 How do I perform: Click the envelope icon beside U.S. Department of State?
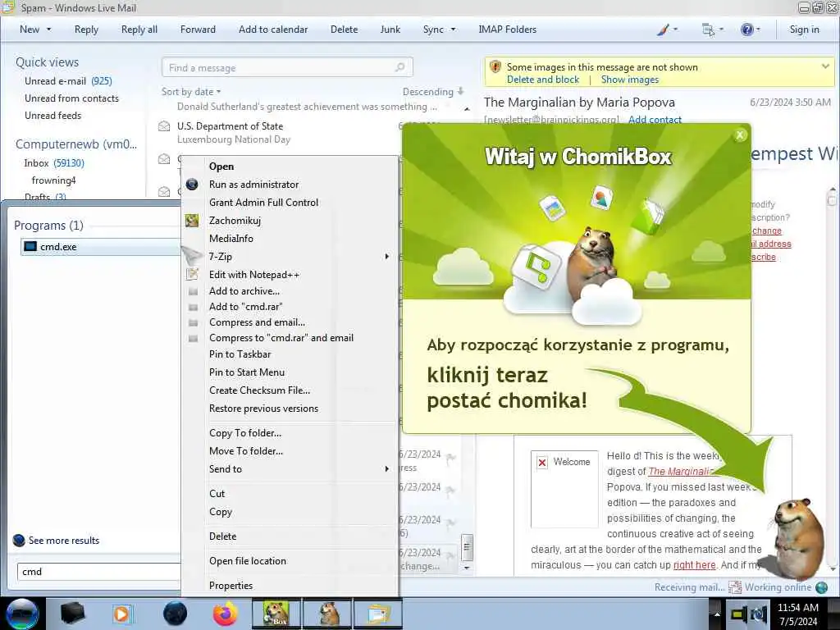164,127
